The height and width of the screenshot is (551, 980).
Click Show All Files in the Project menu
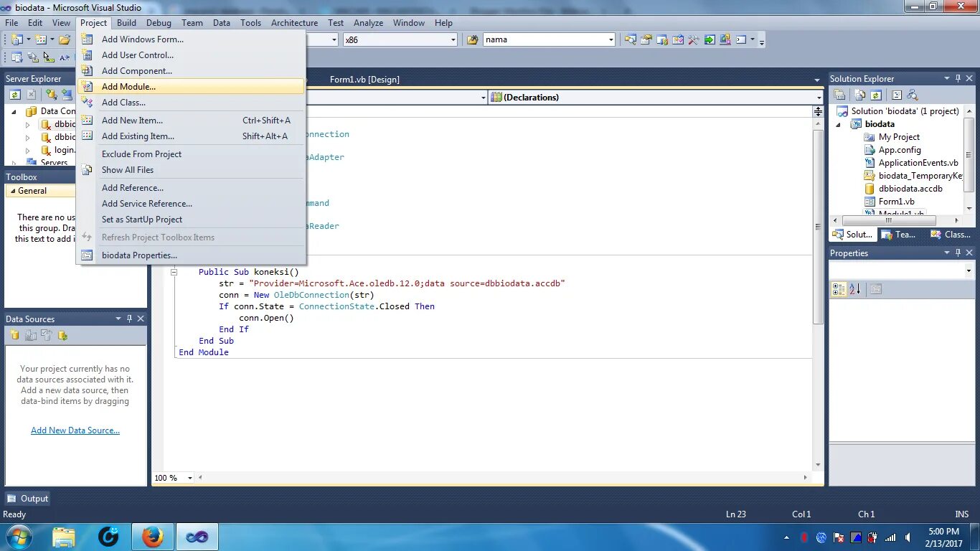(x=191, y=170)
